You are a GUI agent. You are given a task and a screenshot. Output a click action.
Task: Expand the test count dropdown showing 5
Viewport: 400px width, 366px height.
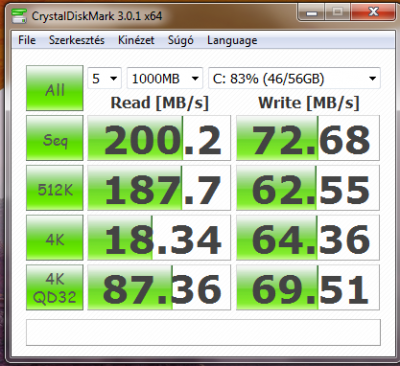(x=104, y=78)
